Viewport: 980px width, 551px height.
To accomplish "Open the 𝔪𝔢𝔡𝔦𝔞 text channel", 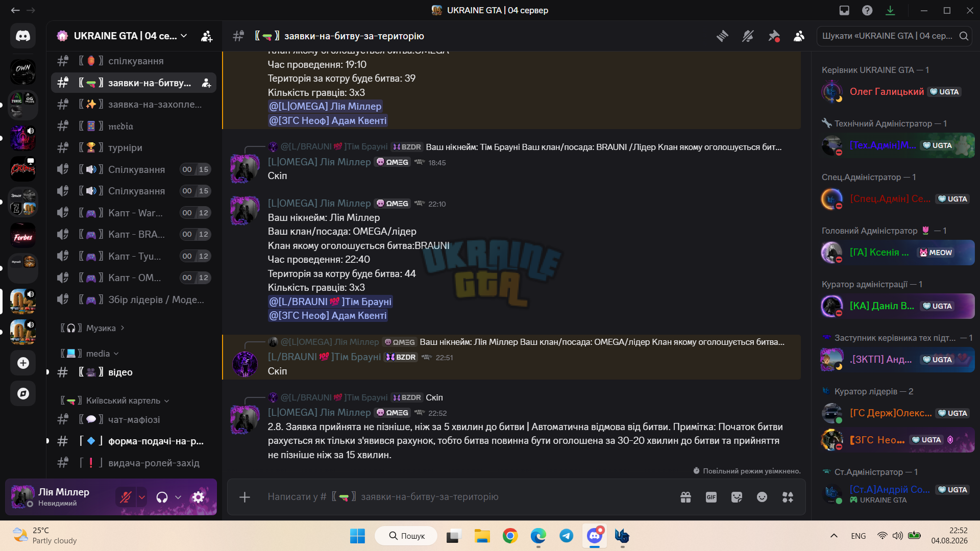I will pyautogui.click(x=134, y=126).
